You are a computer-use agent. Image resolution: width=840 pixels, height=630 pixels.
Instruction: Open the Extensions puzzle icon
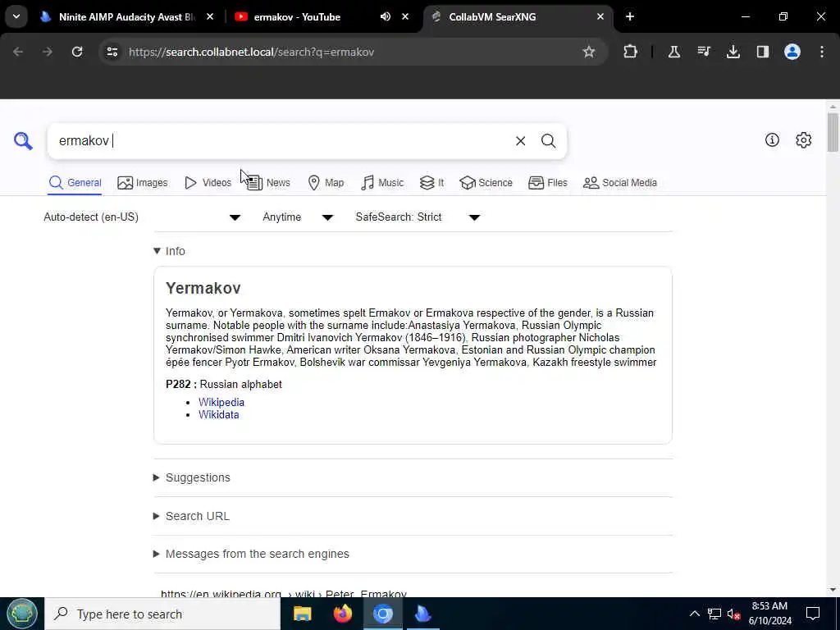(x=631, y=52)
